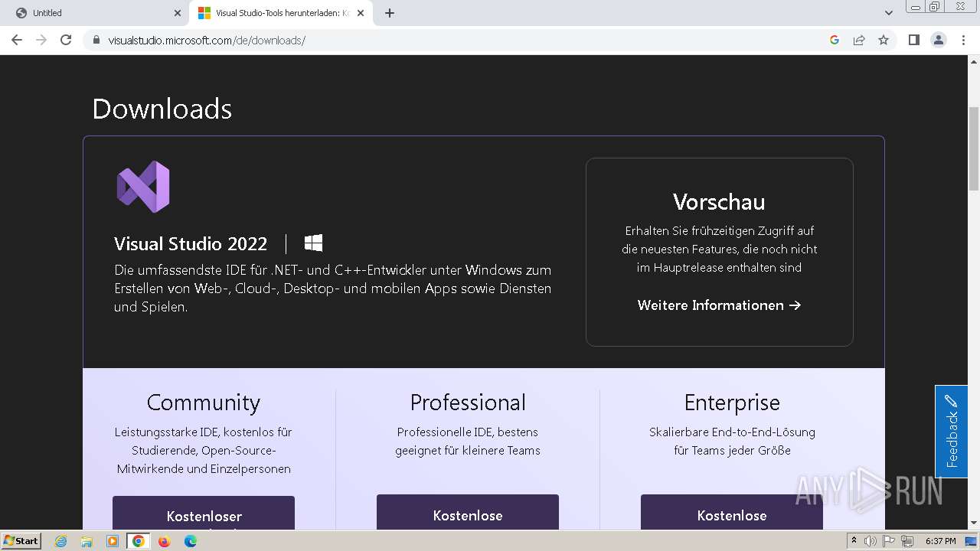Click the Kostenlose button under Professional
980x551 pixels.
(x=468, y=513)
